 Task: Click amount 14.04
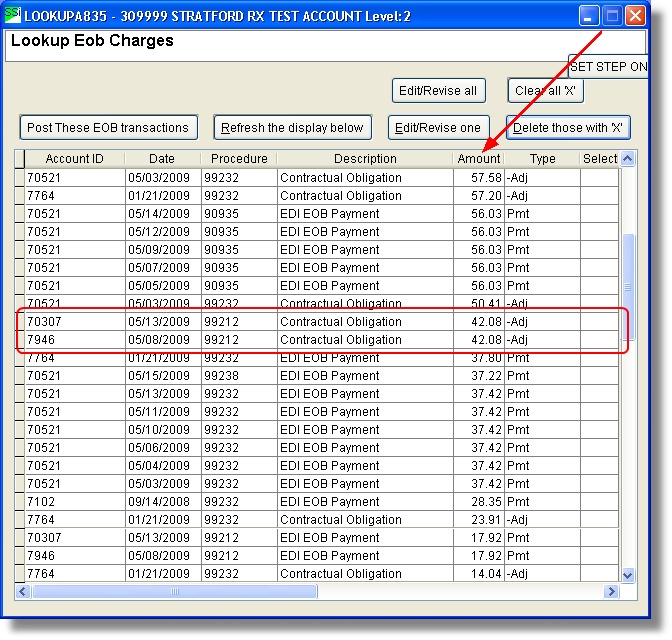(x=486, y=574)
